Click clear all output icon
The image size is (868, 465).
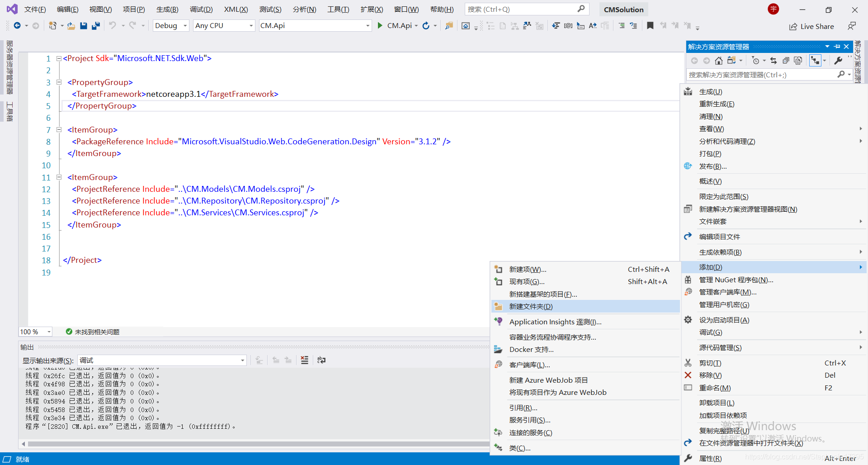305,360
